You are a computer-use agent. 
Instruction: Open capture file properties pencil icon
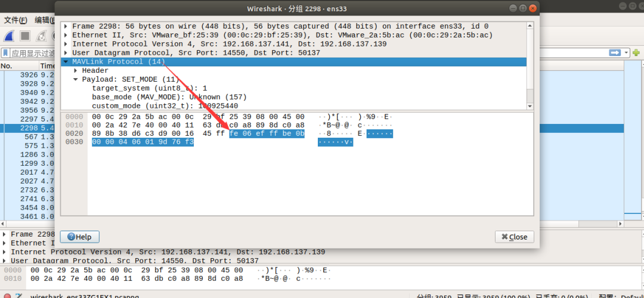[x=18, y=296]
